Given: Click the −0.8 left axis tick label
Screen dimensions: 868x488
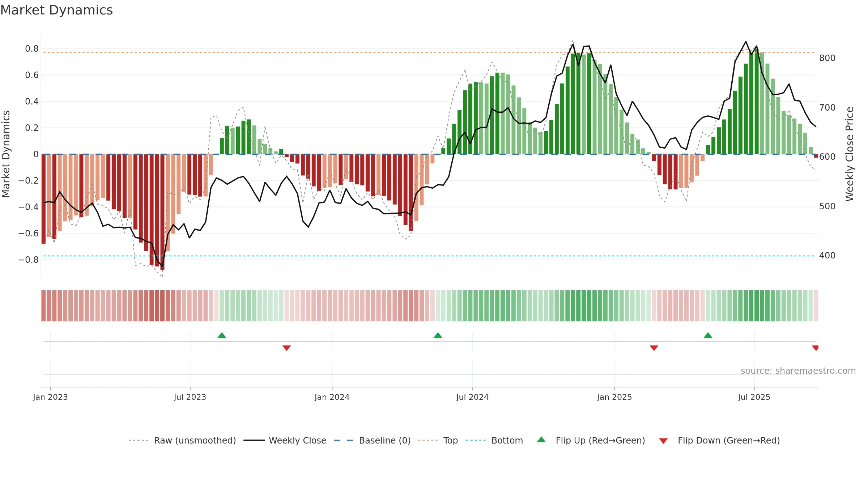Looking at the screenshot, I should coord(29,260).
